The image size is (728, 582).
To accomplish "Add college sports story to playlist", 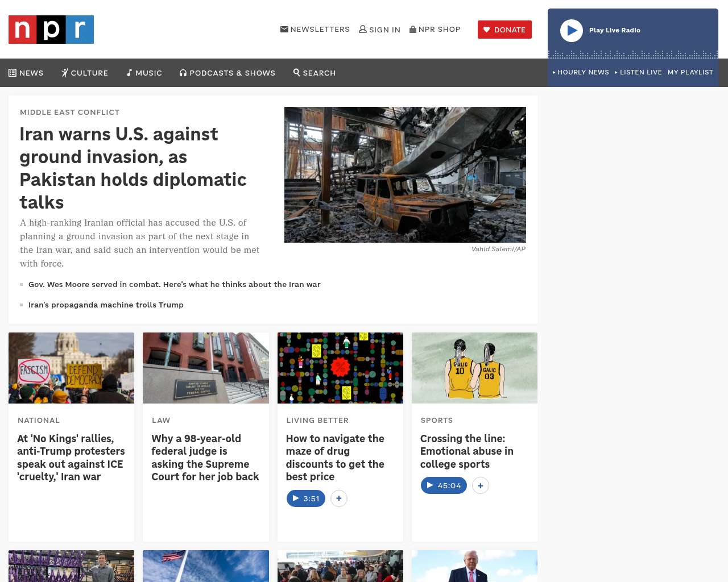I will [481, 485].
